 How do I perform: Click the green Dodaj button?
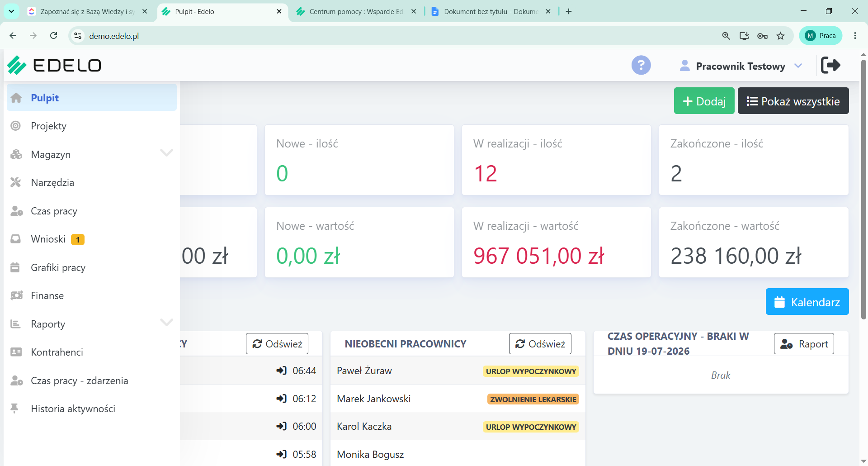click(x=704, y=101)
